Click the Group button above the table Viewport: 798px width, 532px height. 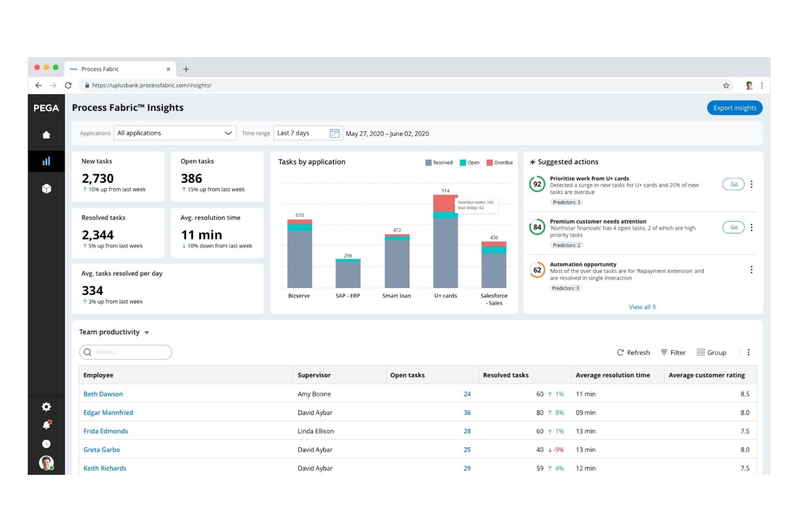click(711, 353)
